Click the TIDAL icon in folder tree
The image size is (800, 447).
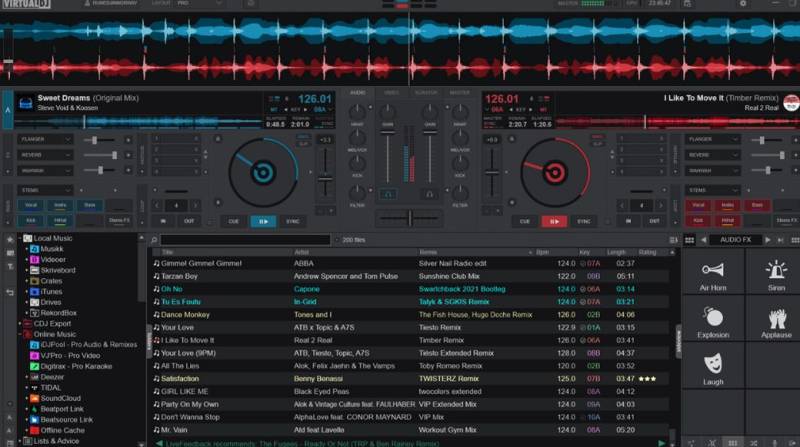[x=35, y=388]
